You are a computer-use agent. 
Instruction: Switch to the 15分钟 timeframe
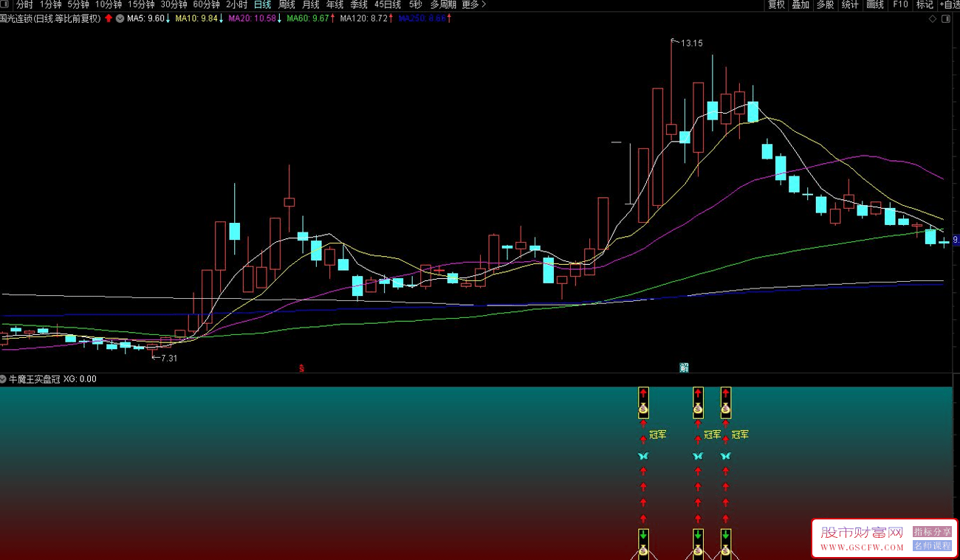141,4
